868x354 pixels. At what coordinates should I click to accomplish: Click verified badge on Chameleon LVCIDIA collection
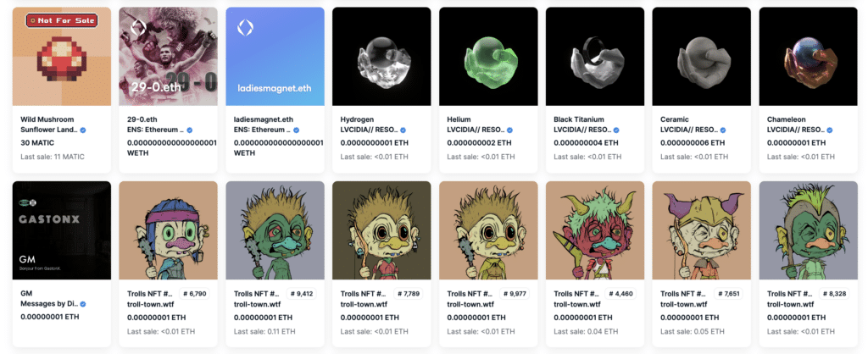click(x=830, y=130)
